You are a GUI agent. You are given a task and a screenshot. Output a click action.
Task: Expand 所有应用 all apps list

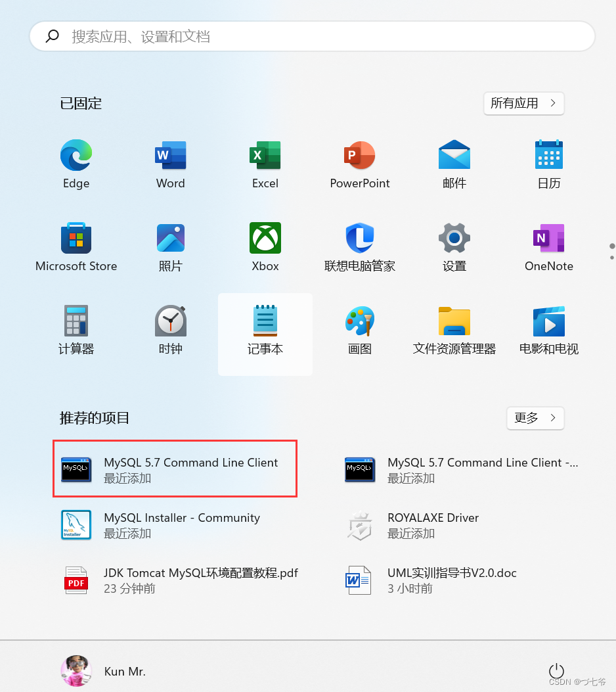(524, 103)
